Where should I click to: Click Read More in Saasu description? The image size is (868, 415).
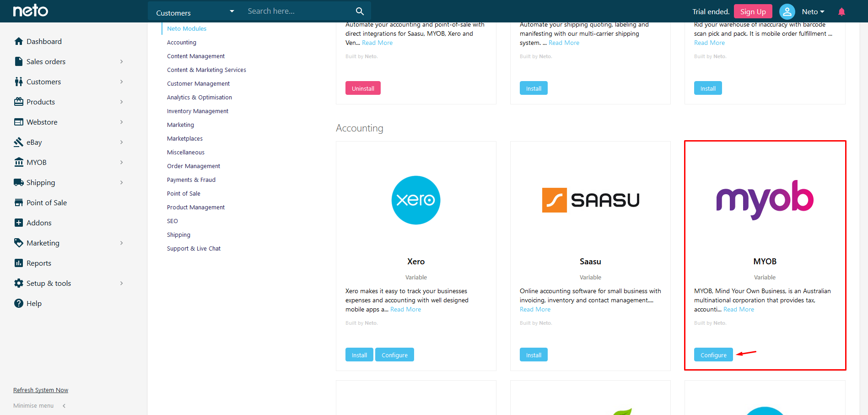(x=535, y=309)
